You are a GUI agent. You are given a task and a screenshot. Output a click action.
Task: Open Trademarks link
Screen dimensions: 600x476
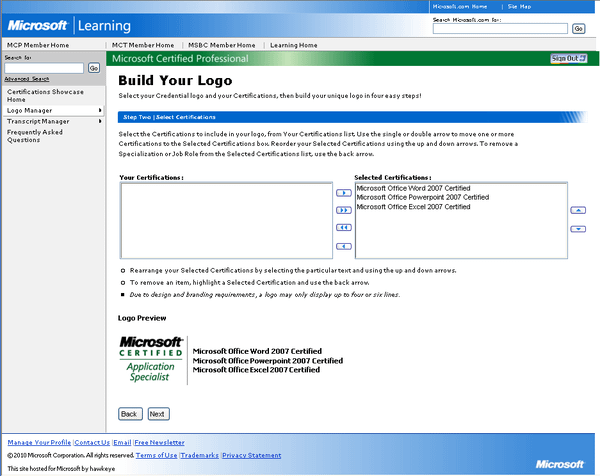pyautogui.click(x=199, y=455)
